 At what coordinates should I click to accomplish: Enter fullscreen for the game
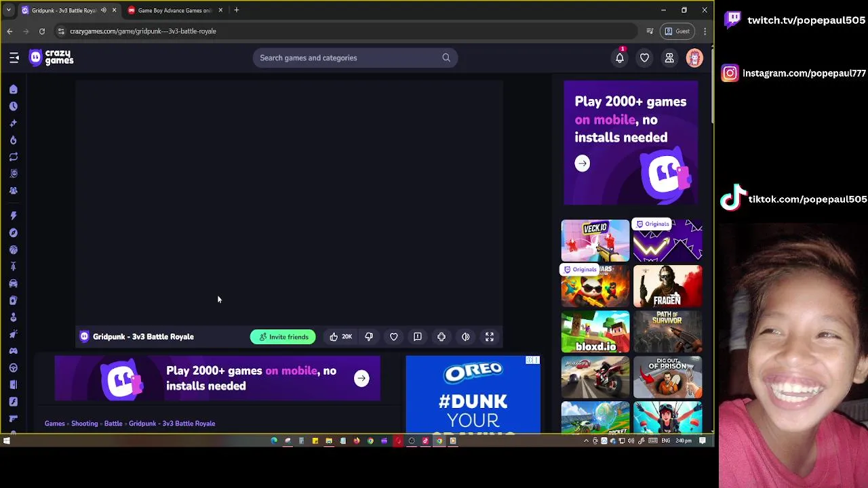pyautogui.click(x=490, y=337)
